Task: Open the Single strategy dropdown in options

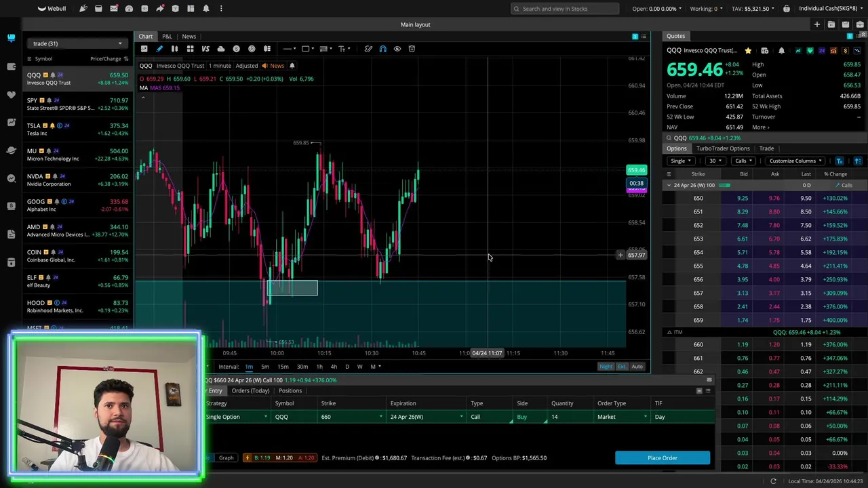Action: [x=681, y=161]
